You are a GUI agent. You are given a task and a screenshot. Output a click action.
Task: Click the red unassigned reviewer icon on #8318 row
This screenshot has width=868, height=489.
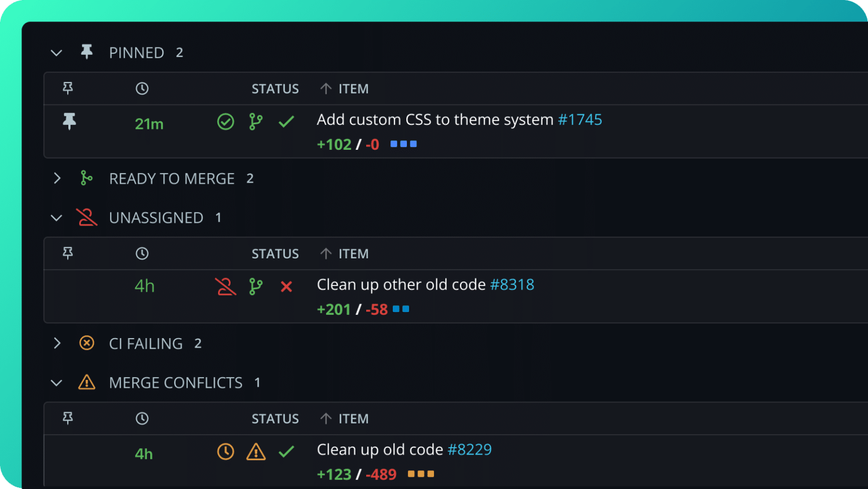click(225, 287)
